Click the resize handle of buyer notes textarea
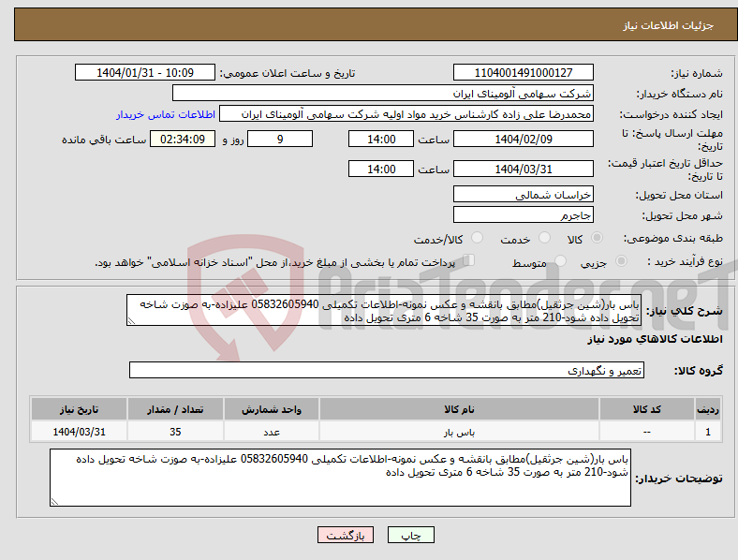Viewport: 738px width, 560px height. [x=54, y=502]
